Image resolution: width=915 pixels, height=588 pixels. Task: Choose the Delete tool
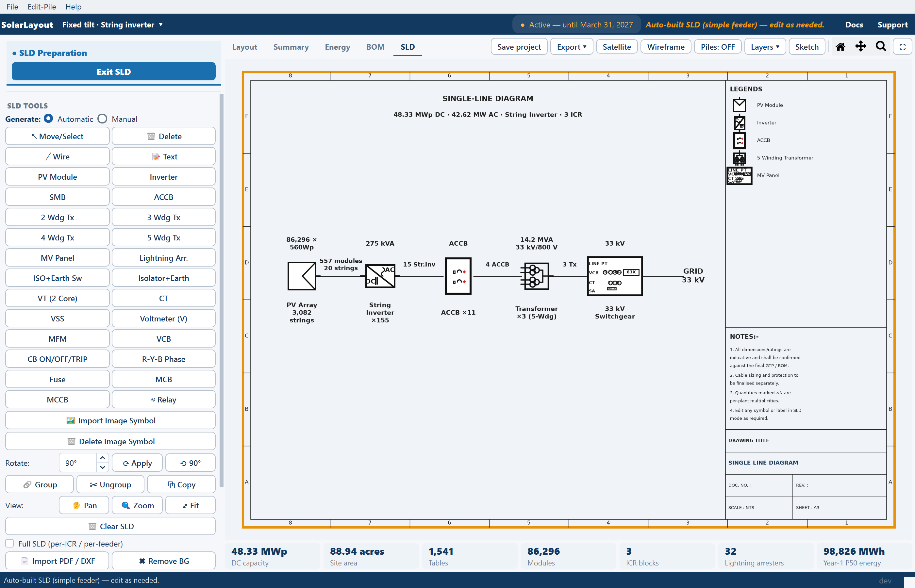pyautogui.click(x=163, y=136)
